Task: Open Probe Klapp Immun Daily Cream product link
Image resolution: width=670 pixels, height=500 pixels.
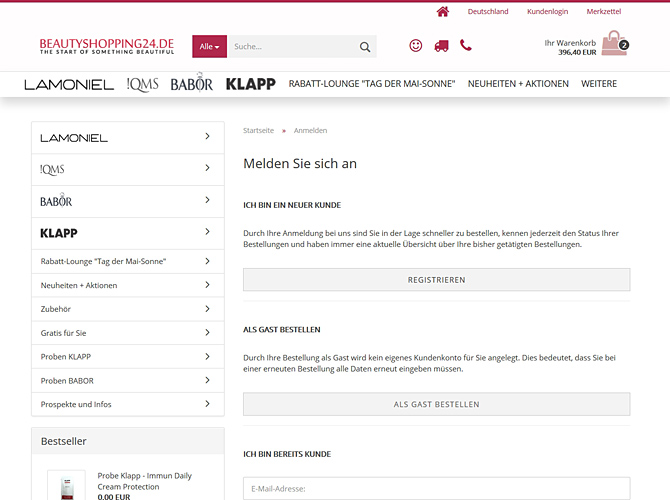Action: coord(144,481)
